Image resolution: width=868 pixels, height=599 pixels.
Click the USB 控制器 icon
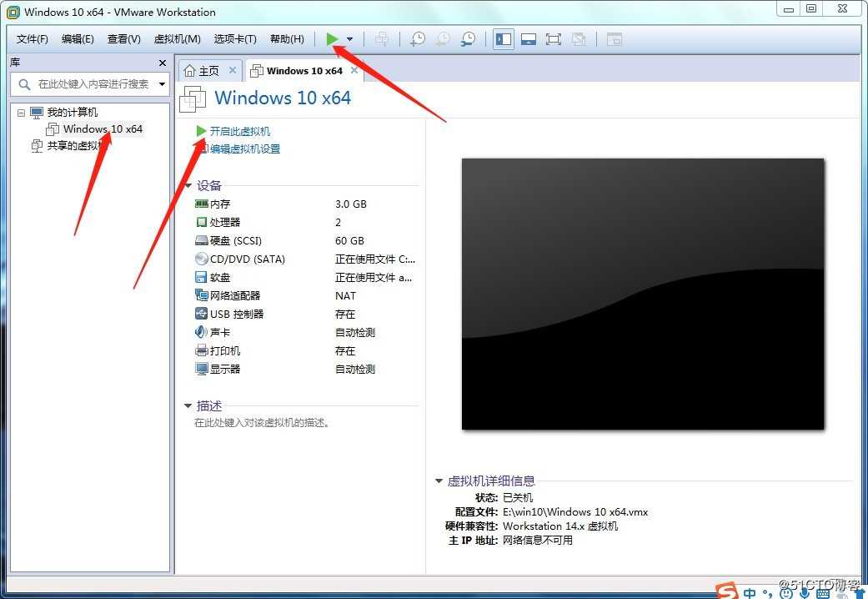coord(202,314)
